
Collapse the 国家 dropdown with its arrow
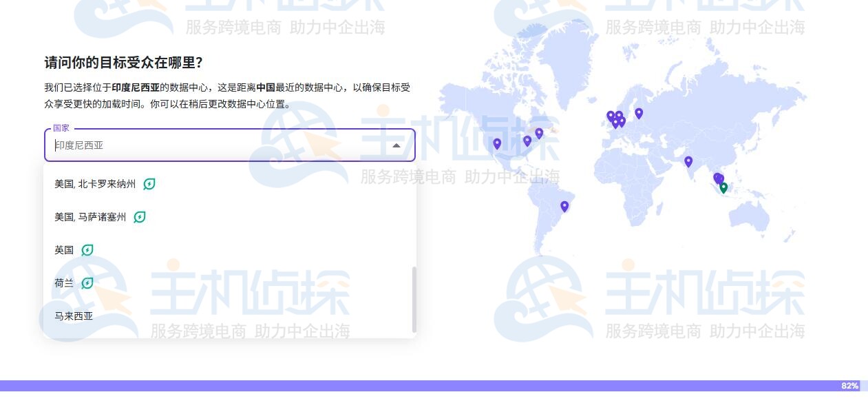(397, 145)
